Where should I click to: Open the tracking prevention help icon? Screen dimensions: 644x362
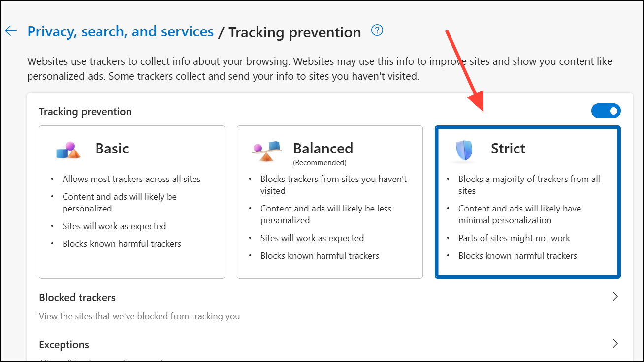click(x=377, y=30)
